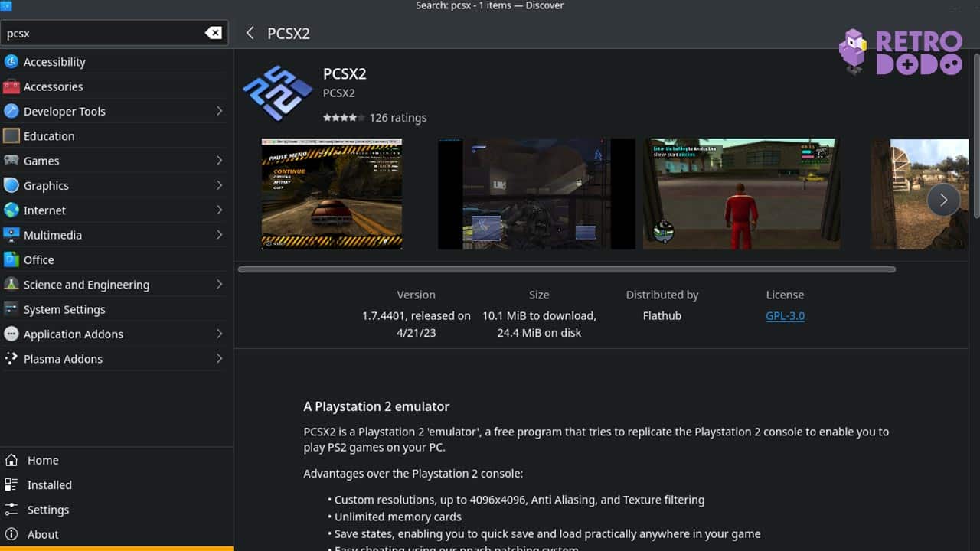
Task: Show next screenshots with arrow button
Action: pyautogui.click(x=943, y=200)
